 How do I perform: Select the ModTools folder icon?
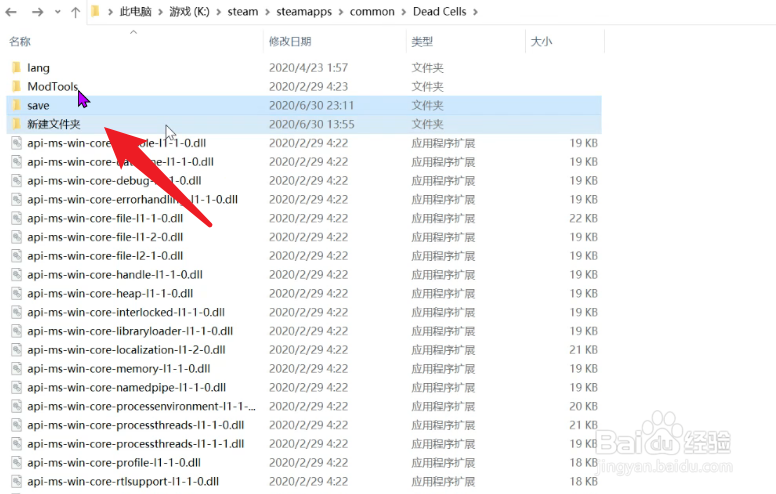[x=16, y=86]
